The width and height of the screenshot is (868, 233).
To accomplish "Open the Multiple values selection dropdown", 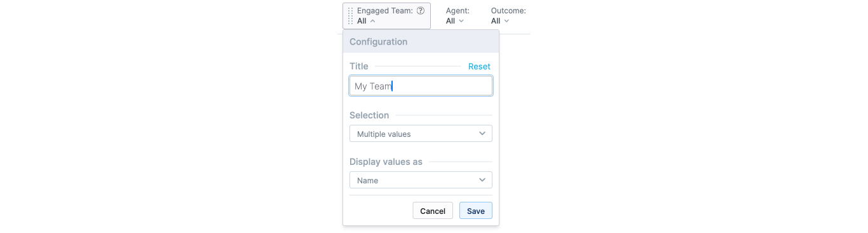I will pyautogui.click(x=421, y=134).
